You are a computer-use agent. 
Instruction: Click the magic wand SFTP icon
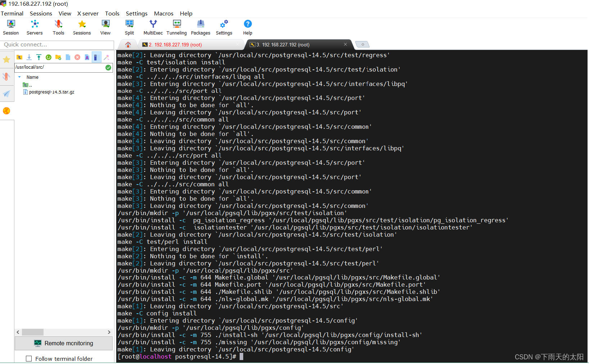click(107, 57)
